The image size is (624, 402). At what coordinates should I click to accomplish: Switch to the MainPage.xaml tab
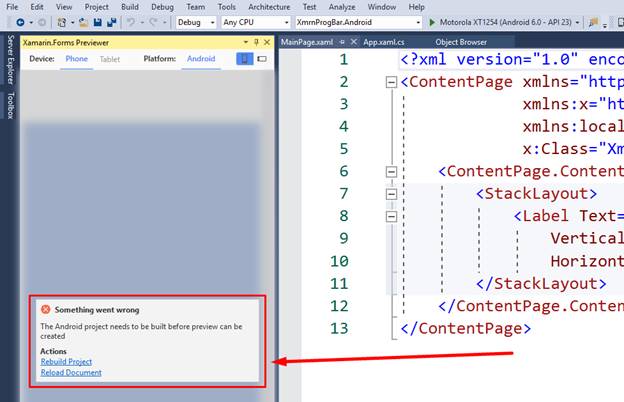pos(307,42)
